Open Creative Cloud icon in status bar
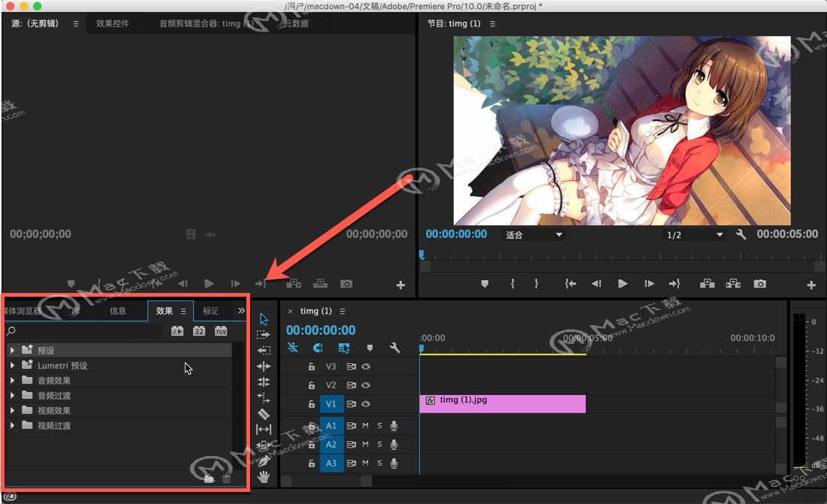This screenshot has width=827, height=504. pyautogui.click(x=10, y=496)
